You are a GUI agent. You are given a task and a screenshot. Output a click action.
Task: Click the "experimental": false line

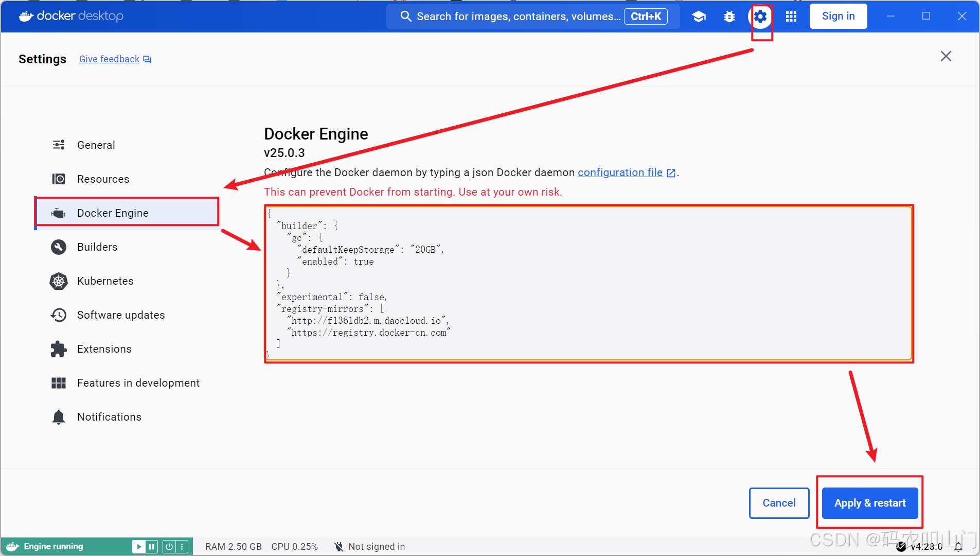[332, 297]
